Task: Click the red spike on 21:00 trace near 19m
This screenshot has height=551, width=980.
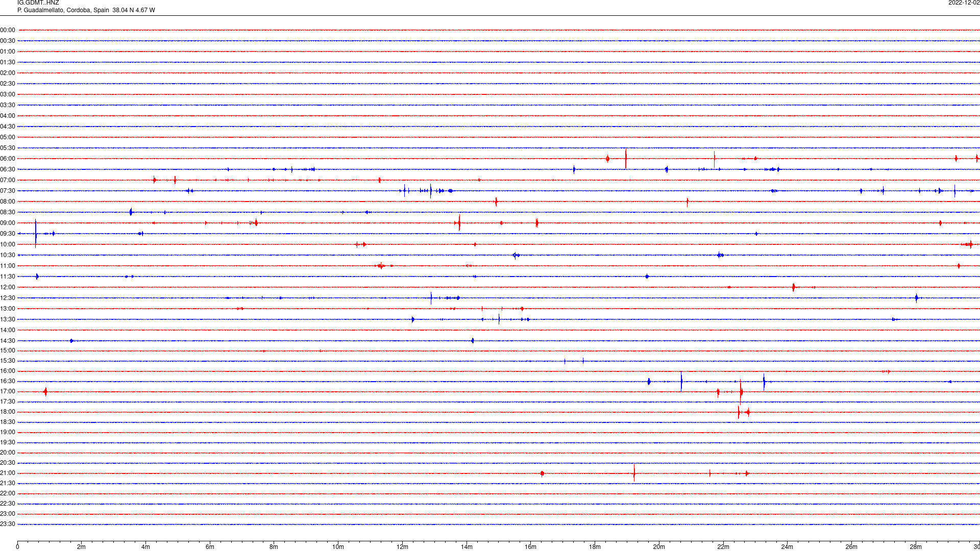Action: (x=634, y=473)
